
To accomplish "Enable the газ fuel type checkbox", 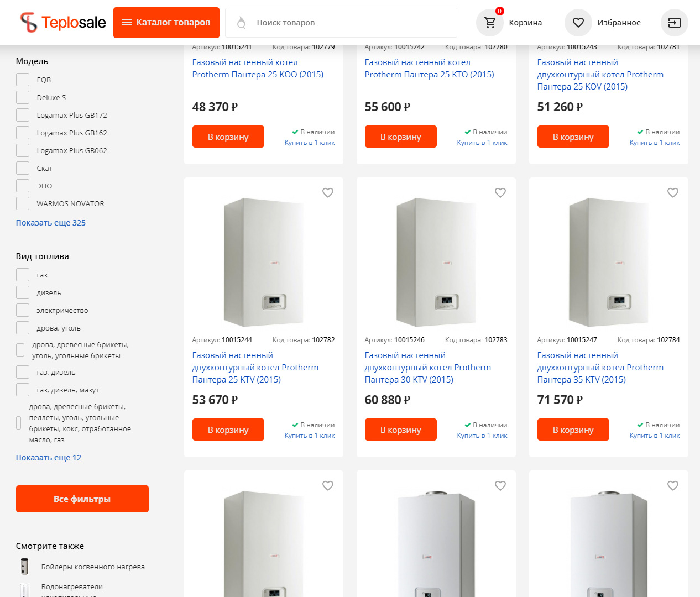I will point(23,275).
